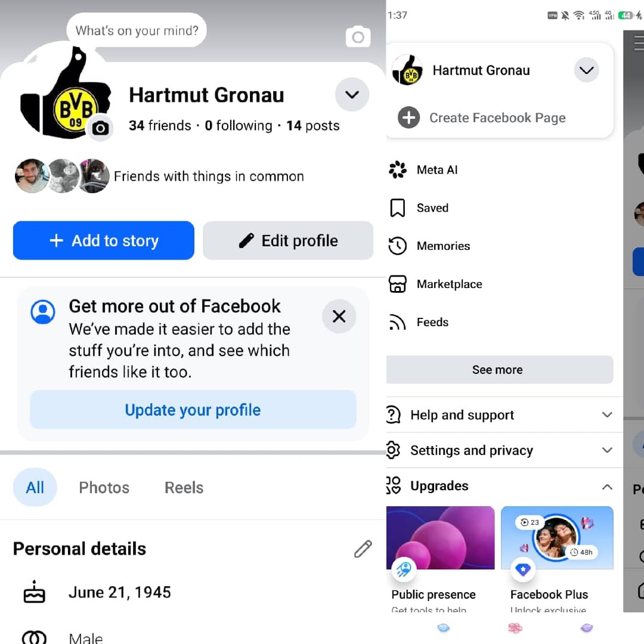Tap the Wi-Fi icon in status bar
644x644 pixels.
click(x=578, y=16)
